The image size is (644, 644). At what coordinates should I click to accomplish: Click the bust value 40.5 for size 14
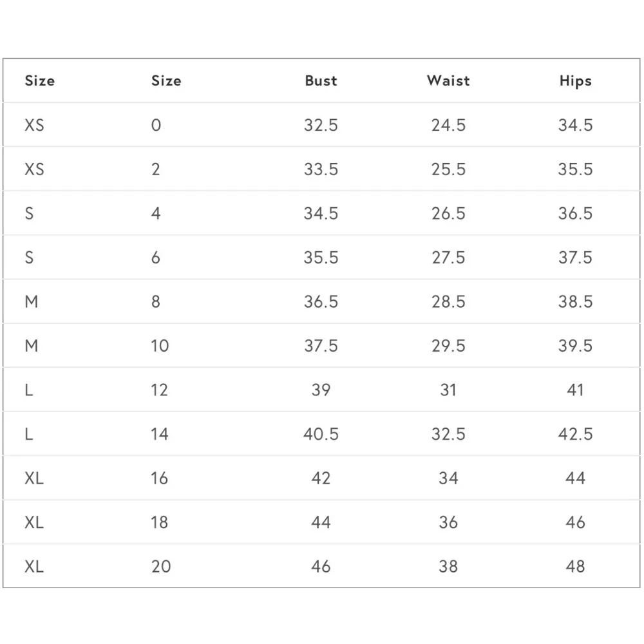(x=321, y=434)
